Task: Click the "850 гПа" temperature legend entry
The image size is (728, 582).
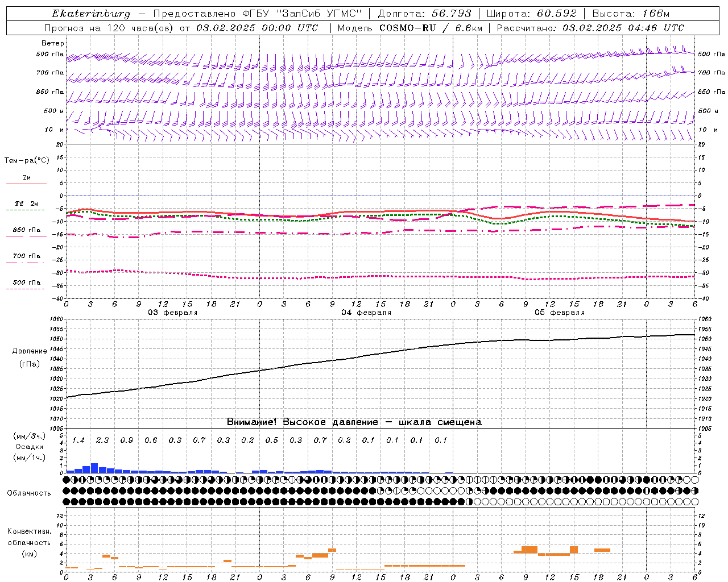Action: pos(27,230)
